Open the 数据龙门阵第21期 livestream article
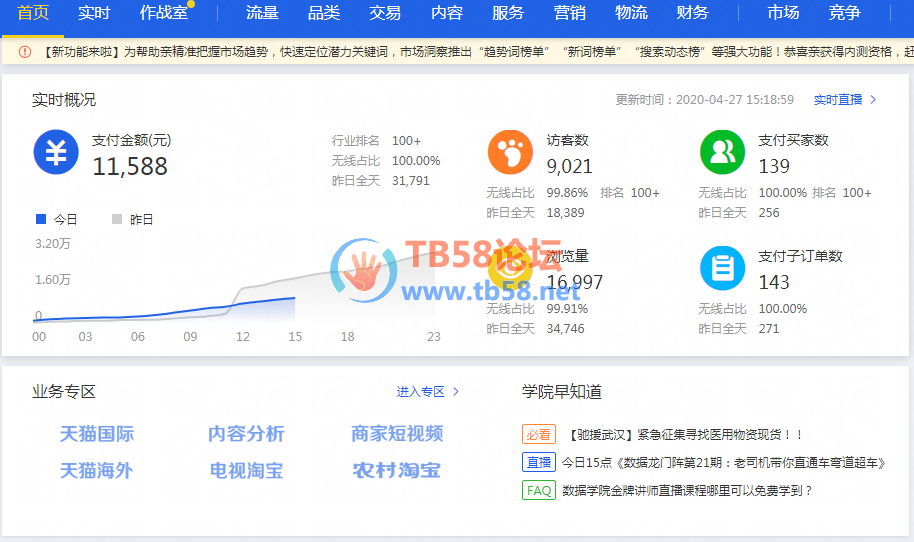Image resolution: width=914 pixels, height=542 pixels. pyautogui.click(x=723, y=462)
